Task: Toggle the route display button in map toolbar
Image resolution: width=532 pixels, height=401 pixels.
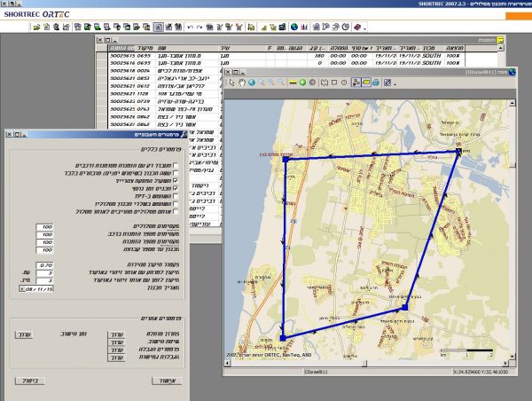Action: [x=356, y=83]
